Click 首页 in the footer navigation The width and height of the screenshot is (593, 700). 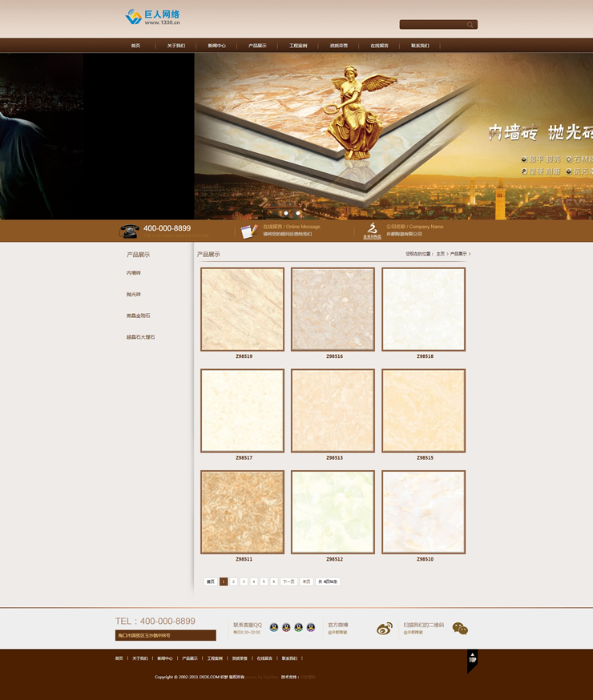119,658
